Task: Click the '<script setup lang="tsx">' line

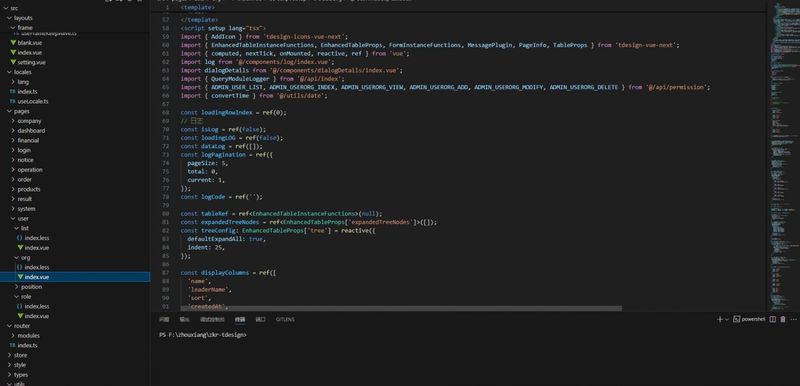Action: point(223,29)
